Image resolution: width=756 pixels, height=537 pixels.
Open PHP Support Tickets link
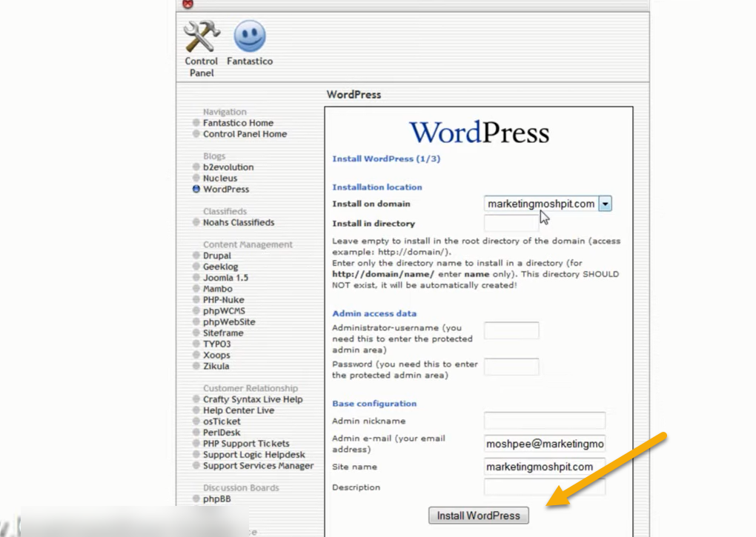click(246, 444)
